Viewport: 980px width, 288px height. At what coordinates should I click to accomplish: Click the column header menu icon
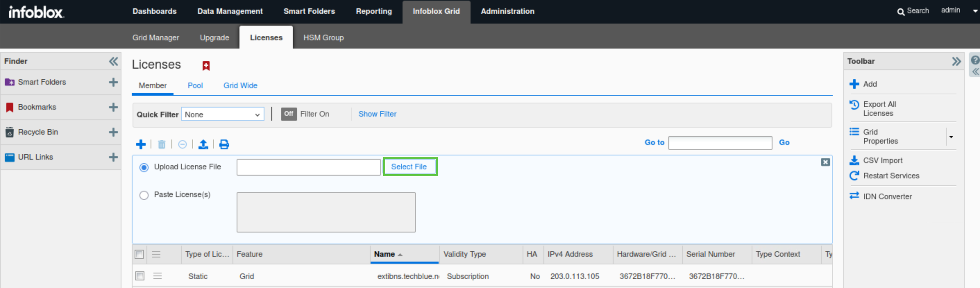point(156,254)
